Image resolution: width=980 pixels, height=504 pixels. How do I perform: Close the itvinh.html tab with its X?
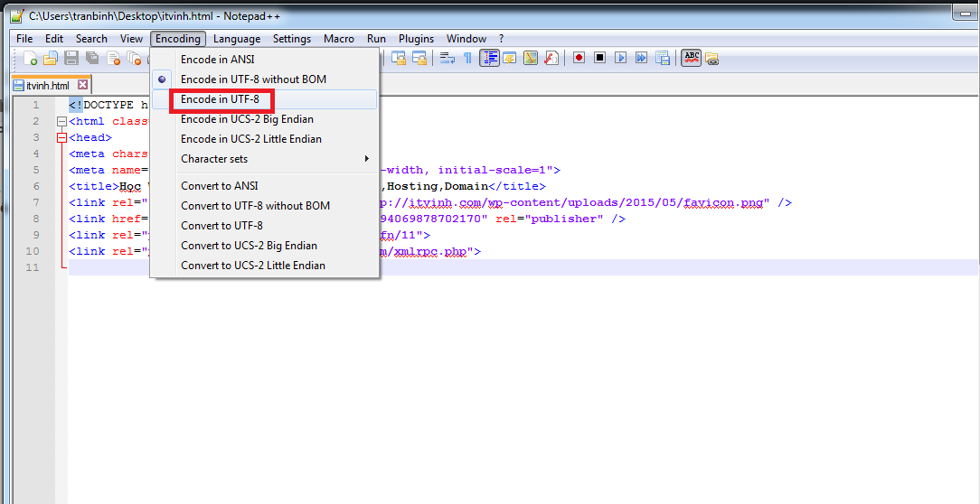82,85
